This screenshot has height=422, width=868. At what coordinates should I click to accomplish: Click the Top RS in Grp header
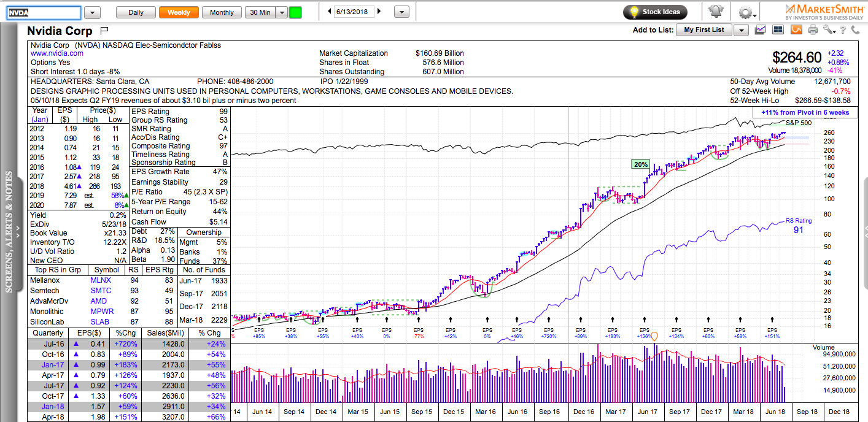pyautogui.click(x=59, y=270)
